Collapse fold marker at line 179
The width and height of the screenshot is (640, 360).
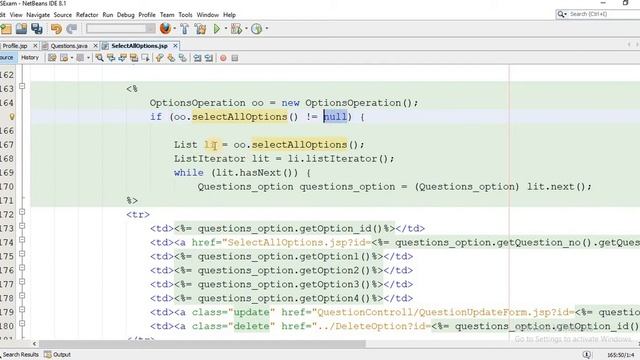point(22,309)
